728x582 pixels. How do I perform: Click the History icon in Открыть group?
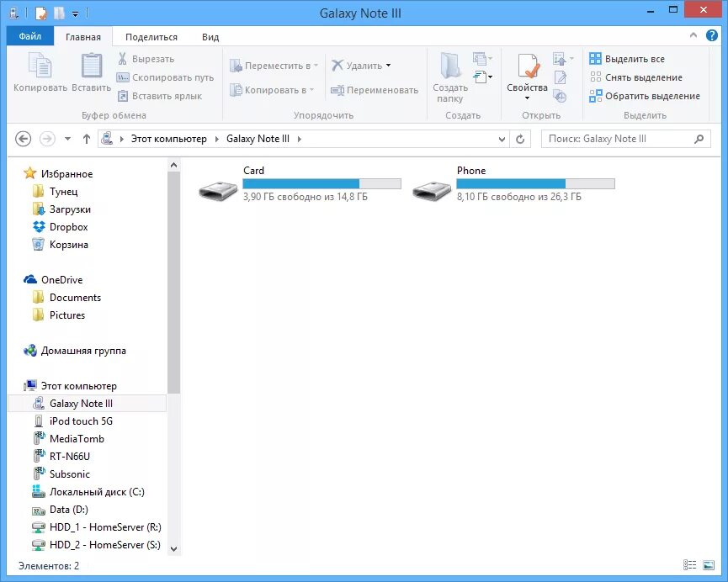[x=560, y=96]
